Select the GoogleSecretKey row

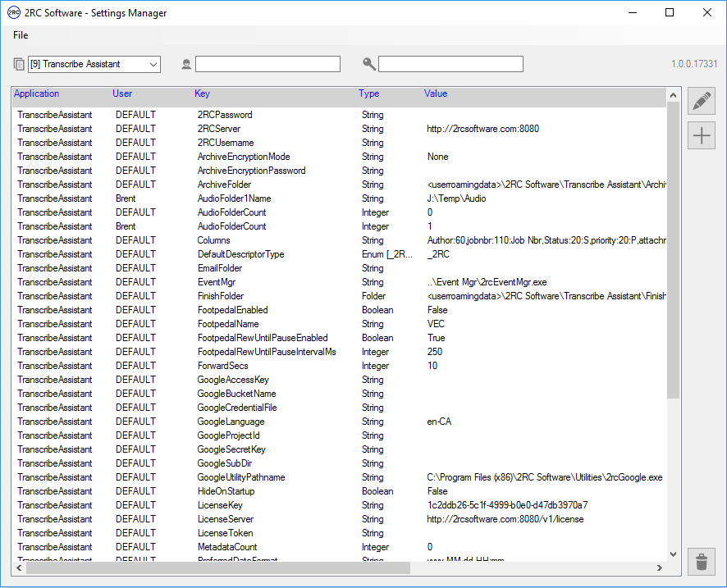(x=339, y=449)
